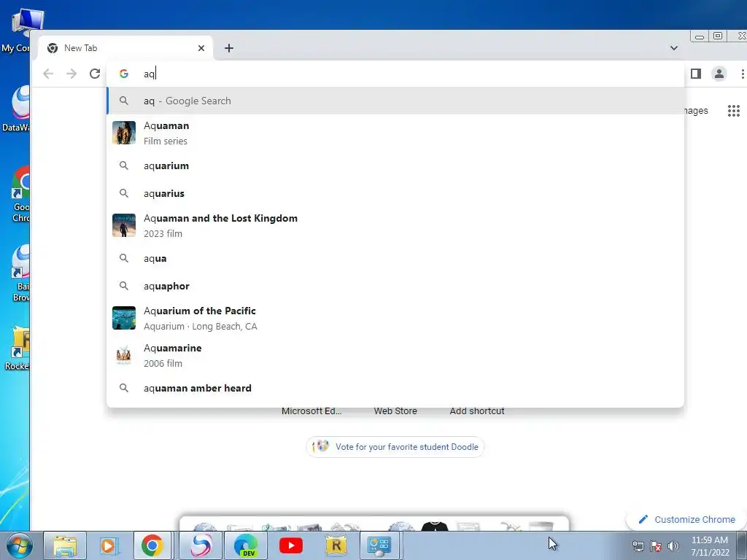Image resolution: width=747 pixels, height=560 pixels.
Task: Choose the Aquaman Film series suggestion
Action: (x=395, y=133)
